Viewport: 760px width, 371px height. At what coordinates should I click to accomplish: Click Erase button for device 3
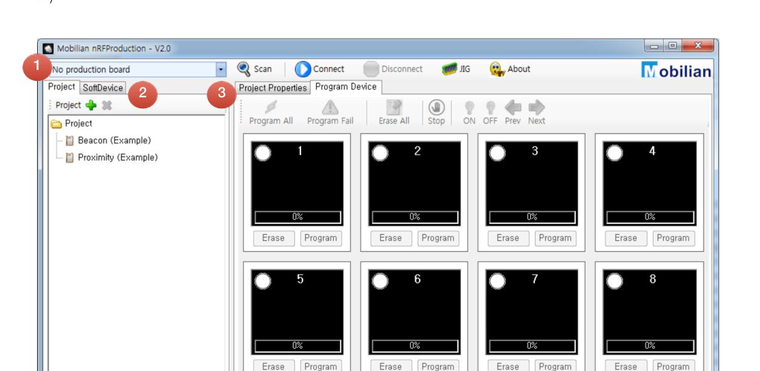[508, 238]
